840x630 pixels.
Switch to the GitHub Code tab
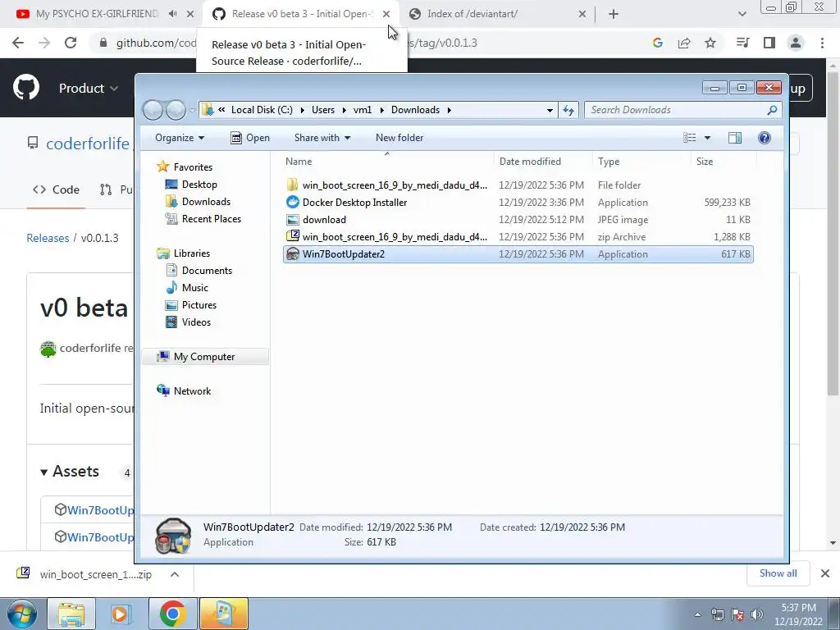[57, 189]
